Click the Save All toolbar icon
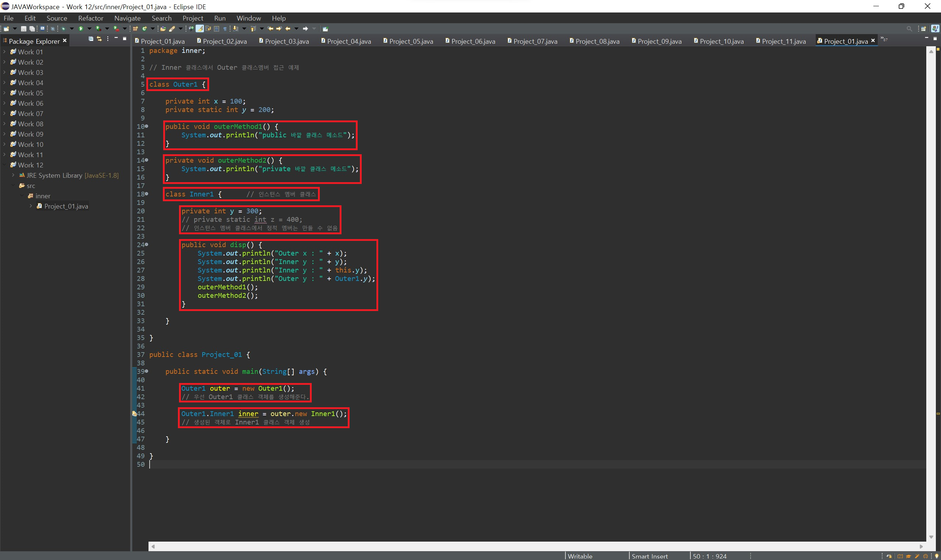Screen dimensions: 941x560 click(32, 29)
